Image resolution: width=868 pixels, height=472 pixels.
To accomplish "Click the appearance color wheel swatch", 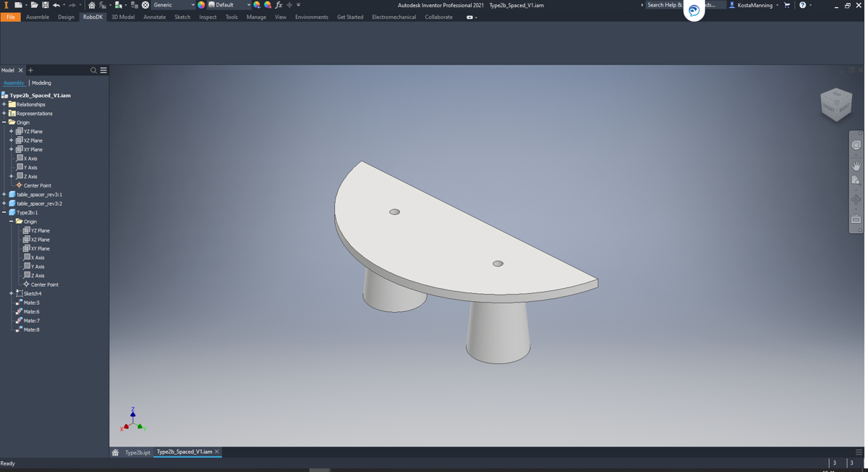I will pyautogui.click(x=202, y=5).
